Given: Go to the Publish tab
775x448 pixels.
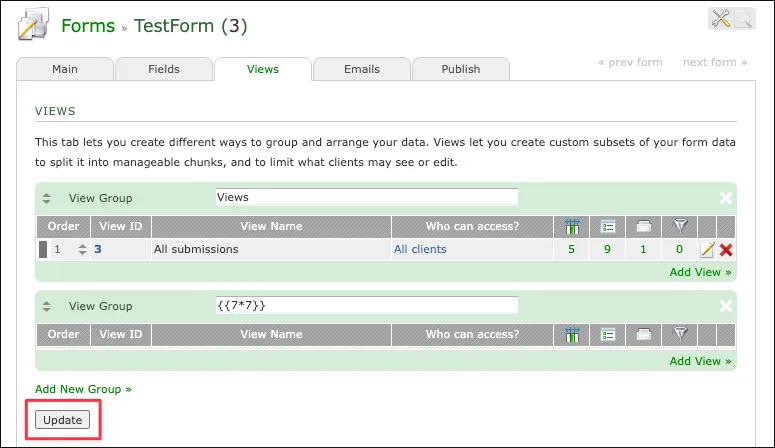Looking at the screenshot, I should pyautogui.click(x=460, y=69).
